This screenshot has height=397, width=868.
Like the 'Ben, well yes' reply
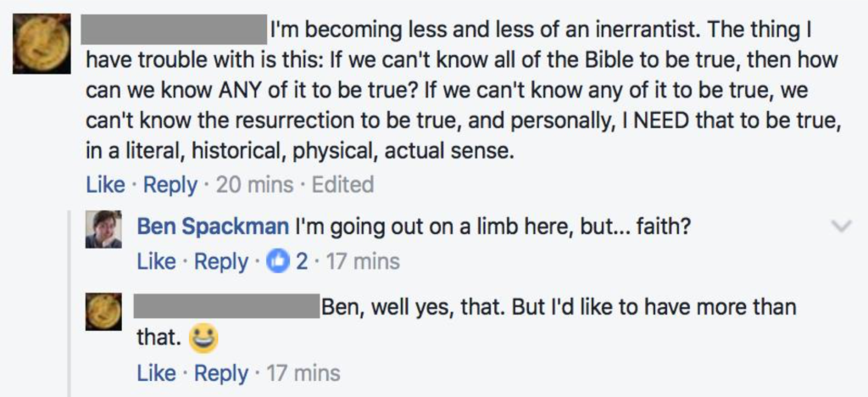click(x=156, y=372)
